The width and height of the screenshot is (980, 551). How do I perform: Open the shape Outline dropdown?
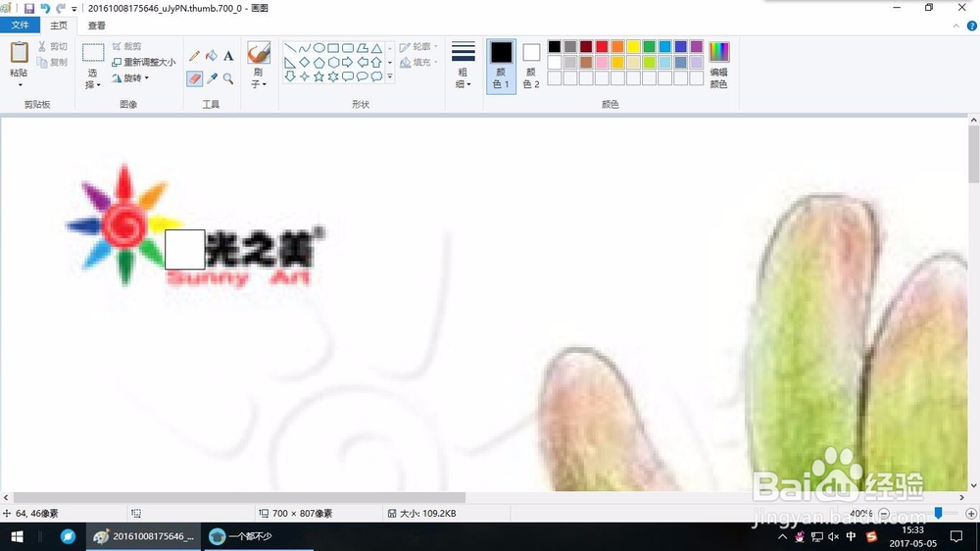[418, 47]
